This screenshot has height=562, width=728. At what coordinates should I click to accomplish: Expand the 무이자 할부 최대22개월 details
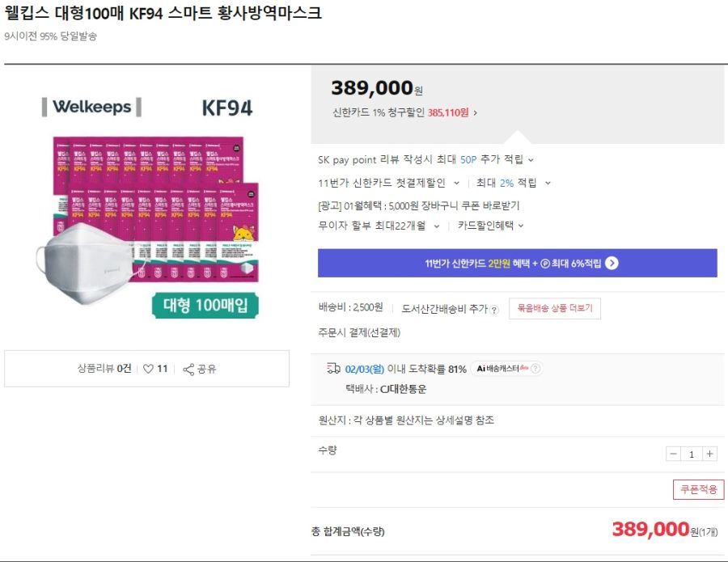click(x=436, y=225)
